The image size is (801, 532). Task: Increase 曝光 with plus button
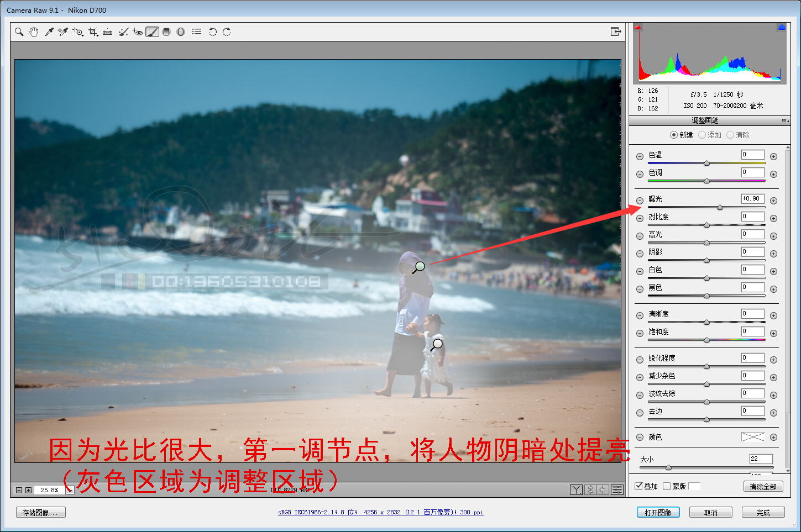point(773,201)
